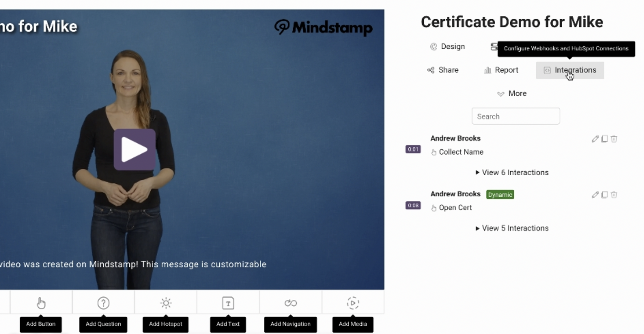Click the Add Text icon
Screen dimensions: 644x334
(x=228, y=303)
